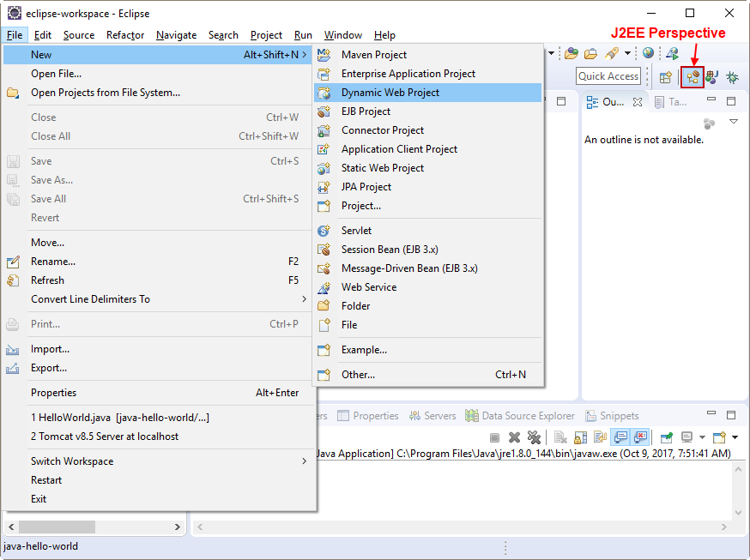Click the JPA Project icon

[324, 187]
